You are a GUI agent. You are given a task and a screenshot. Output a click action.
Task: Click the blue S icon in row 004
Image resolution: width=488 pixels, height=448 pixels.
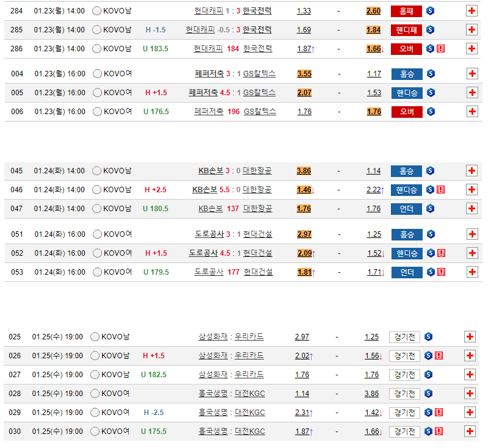point(431,74)
